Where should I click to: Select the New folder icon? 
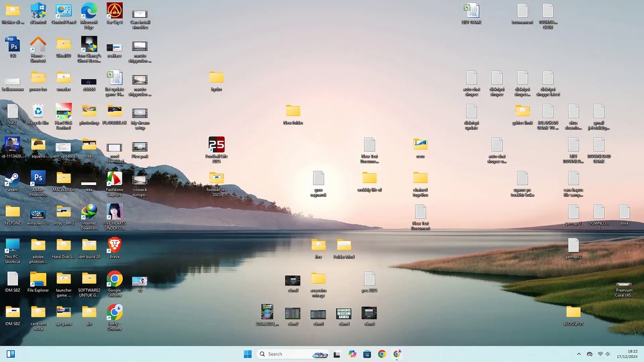point(293,114)
